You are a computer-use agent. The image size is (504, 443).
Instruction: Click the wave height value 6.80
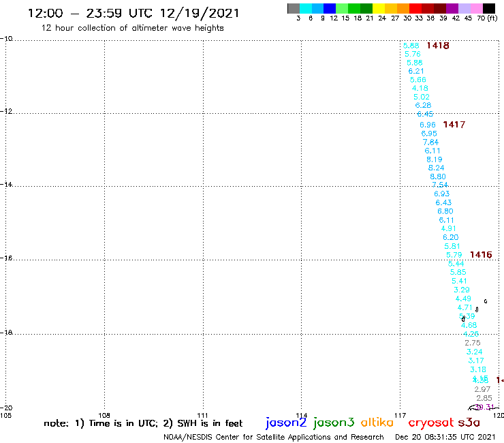point(445,211)
